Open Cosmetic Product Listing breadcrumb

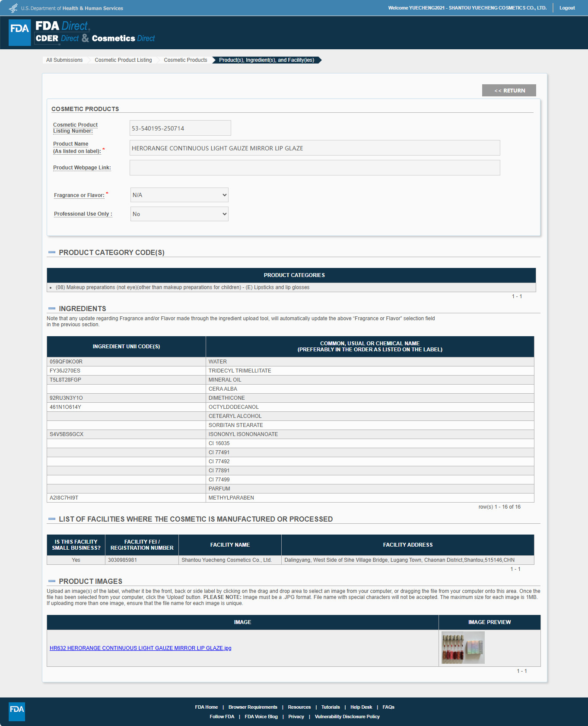click(x=123, y=60)
